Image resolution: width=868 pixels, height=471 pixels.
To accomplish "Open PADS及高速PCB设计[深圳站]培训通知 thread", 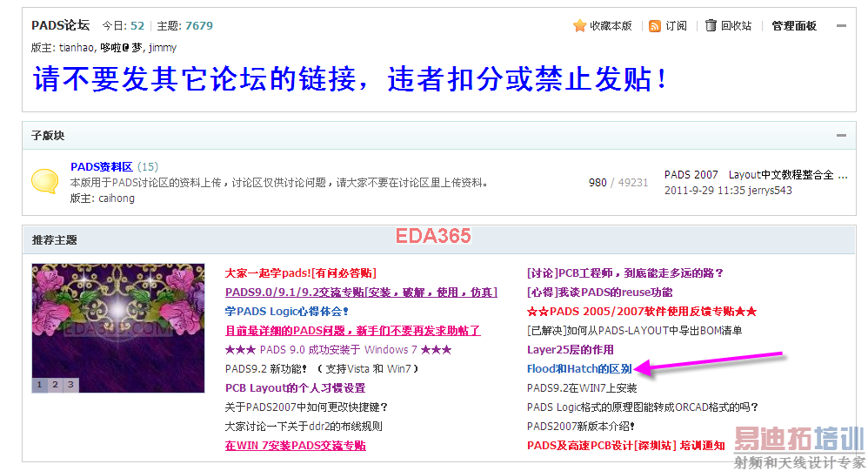I will (625, 446).
